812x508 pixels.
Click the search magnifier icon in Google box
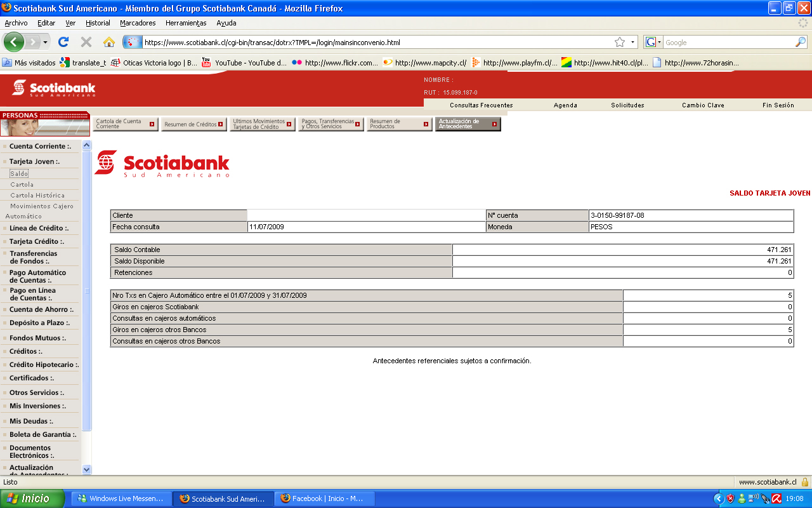pos(801,43)
